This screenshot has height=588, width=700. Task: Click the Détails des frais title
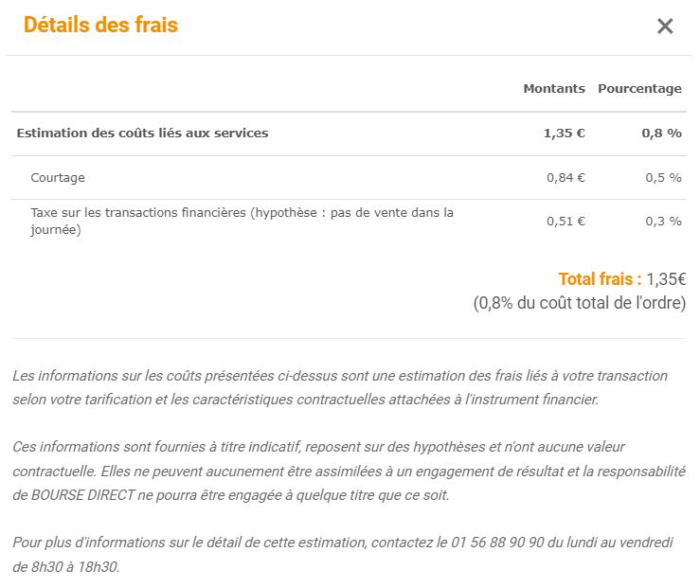(x=101, y=25)
